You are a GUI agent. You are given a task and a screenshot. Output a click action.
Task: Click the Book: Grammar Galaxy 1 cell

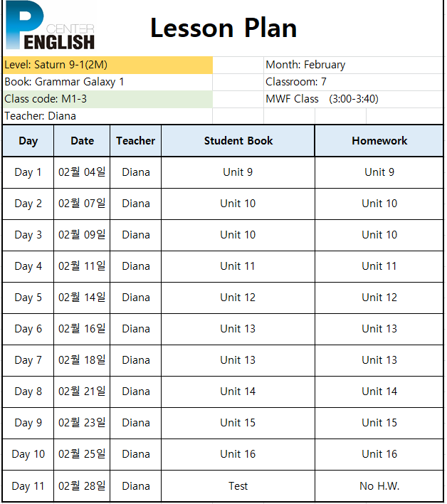[x=107, y=82]
